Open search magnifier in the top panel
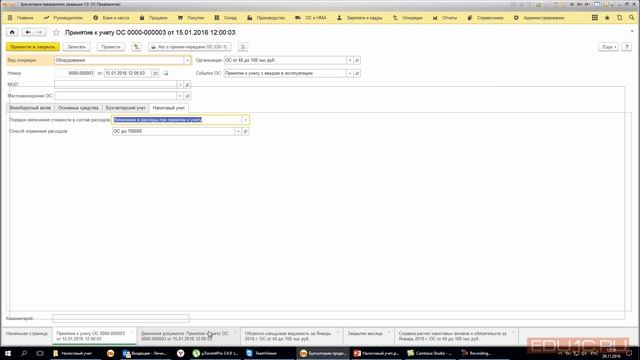 coord(632,18)
